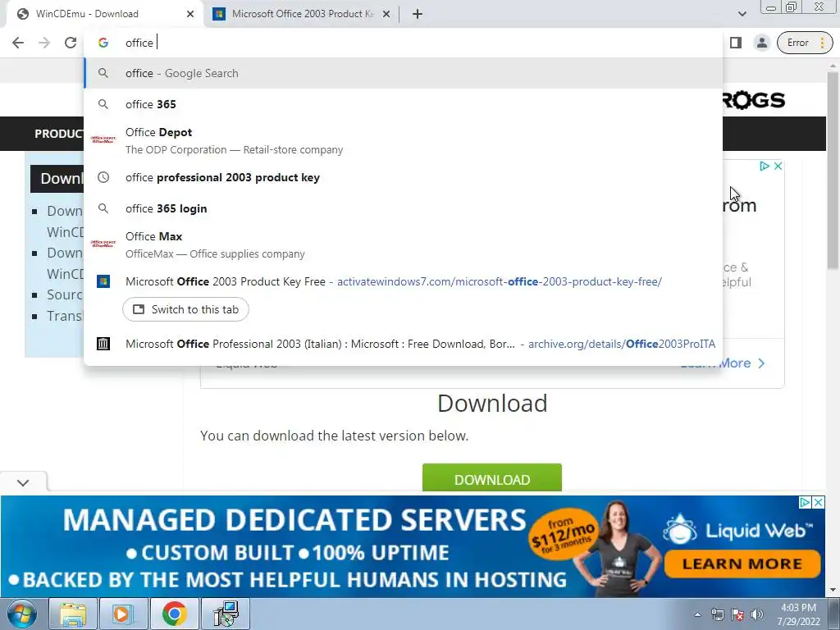
Task: Go back using the browser back arrow
Action: click(18, 43)
